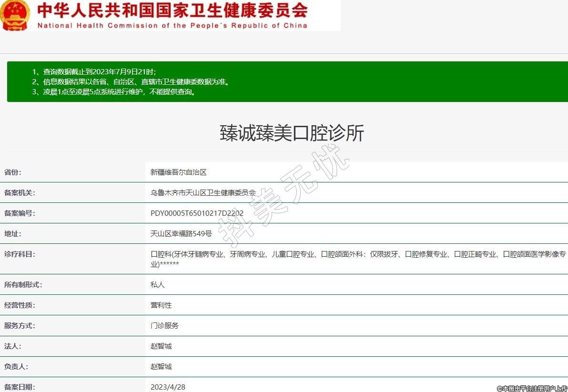This screenshot has height=392, width=568.
Task: Click the filing date 2023/4/28
Action: click(x=167, y=387)
